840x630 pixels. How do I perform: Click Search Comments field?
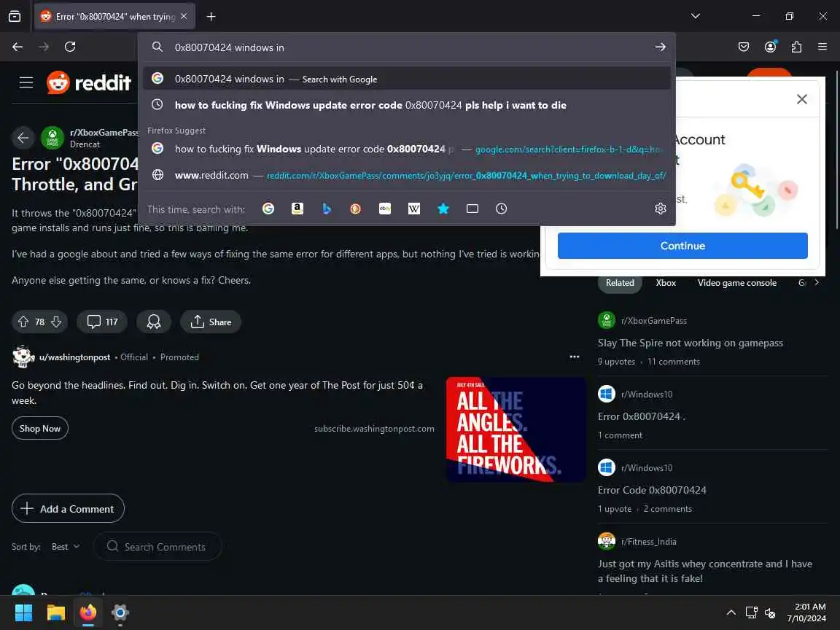pyautogui.click(x=157, y=546)
